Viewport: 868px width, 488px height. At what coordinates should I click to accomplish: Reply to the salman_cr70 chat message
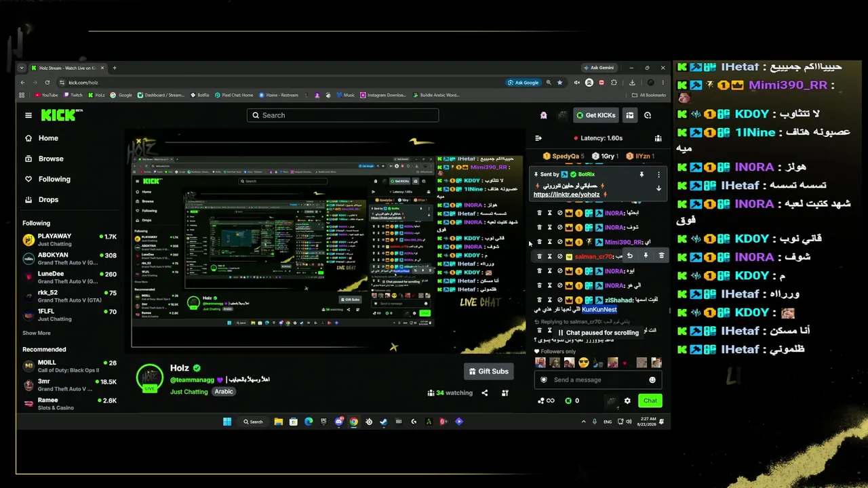(630, 256)
